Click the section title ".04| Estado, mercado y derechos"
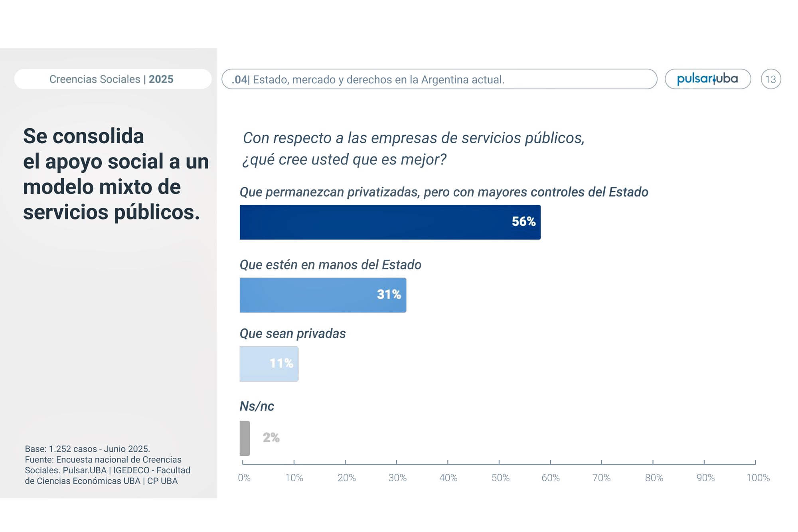Viewport: 798px width, 532px height. pyautogui.click(x=368, y=79)
